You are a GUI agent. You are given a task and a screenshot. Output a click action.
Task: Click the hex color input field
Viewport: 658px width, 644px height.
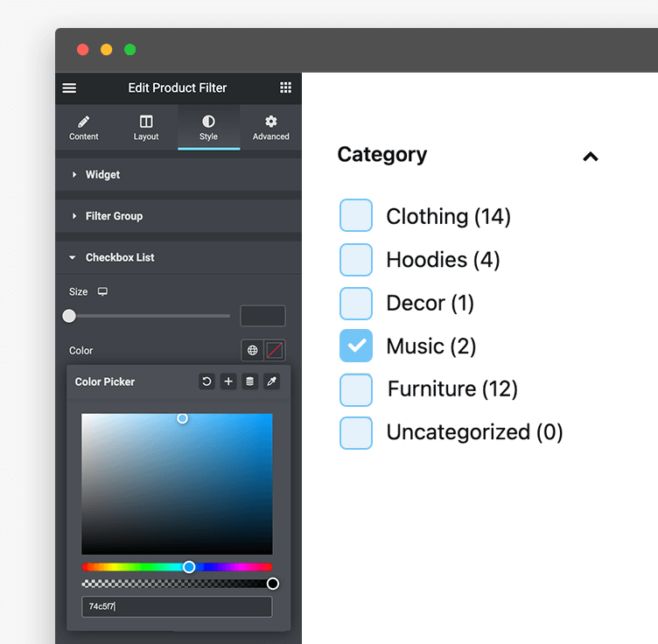[177, 606]
